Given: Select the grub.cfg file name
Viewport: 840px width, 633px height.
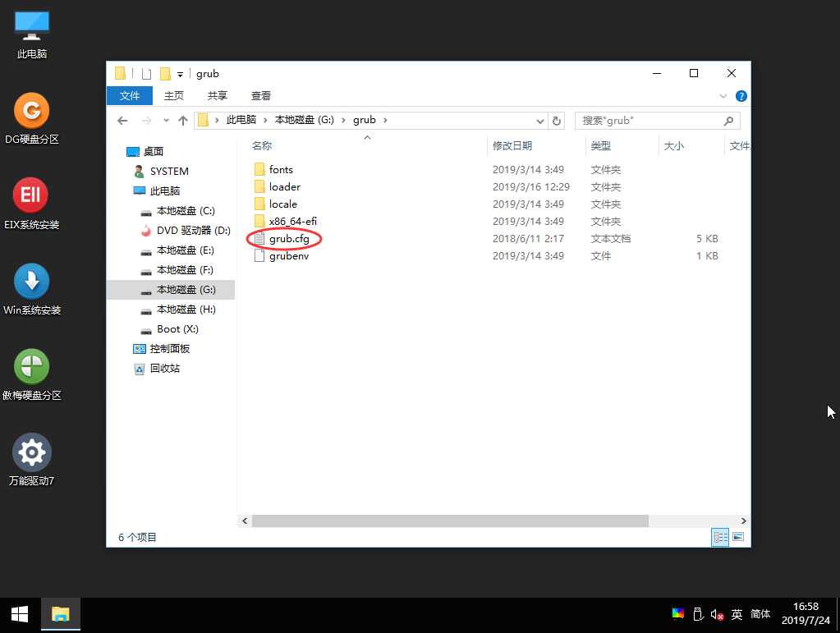Looking at the screenshot, I should tap(289, 239).
